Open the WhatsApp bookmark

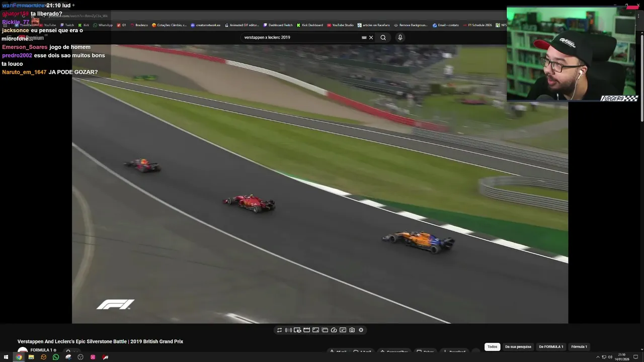point(103,25)
